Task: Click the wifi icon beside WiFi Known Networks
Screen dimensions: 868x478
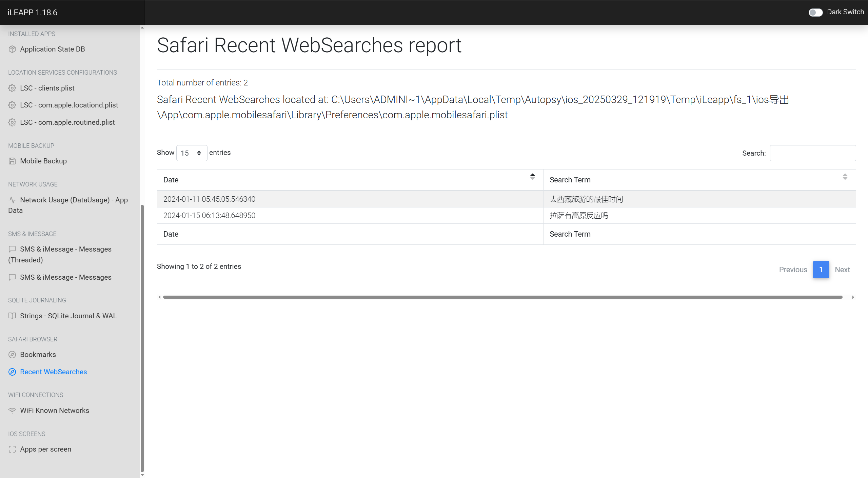Action: (12, 411)
